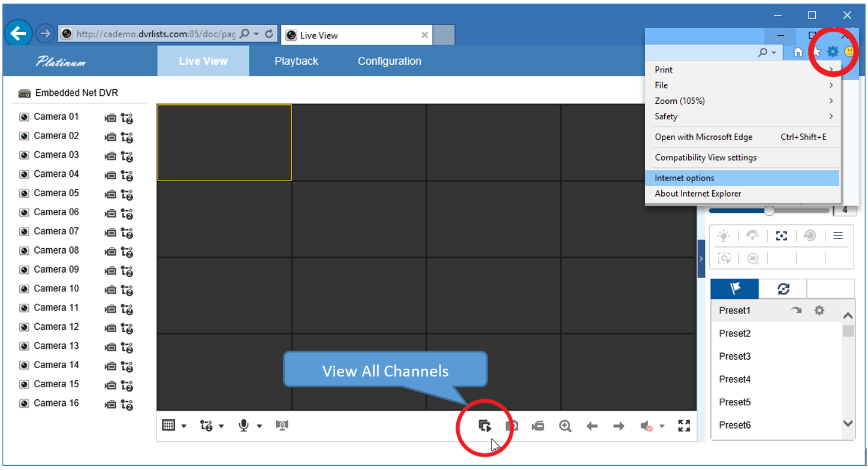The height and width of the screenshot is (470, 868).
Task: Open Preset1 settings gear icon
Action: coord(819,311)
